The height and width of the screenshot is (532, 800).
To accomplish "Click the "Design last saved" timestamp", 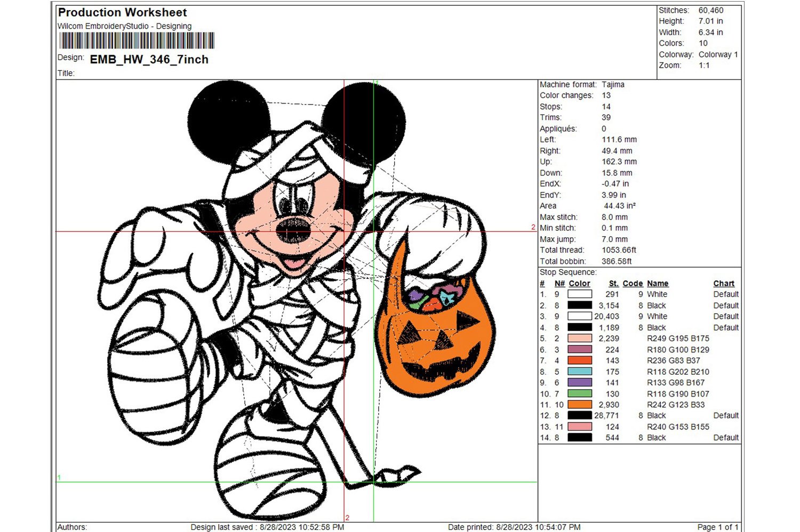I will (267, 527).
